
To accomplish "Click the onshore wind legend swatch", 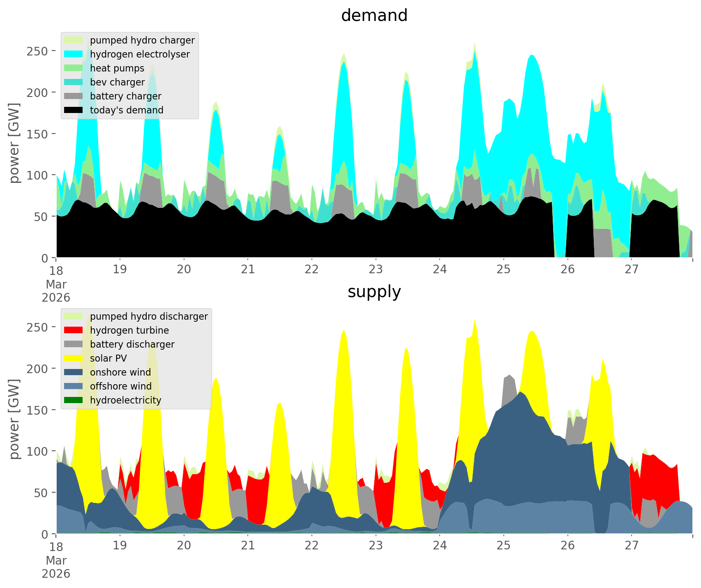I will coord(74,372).
